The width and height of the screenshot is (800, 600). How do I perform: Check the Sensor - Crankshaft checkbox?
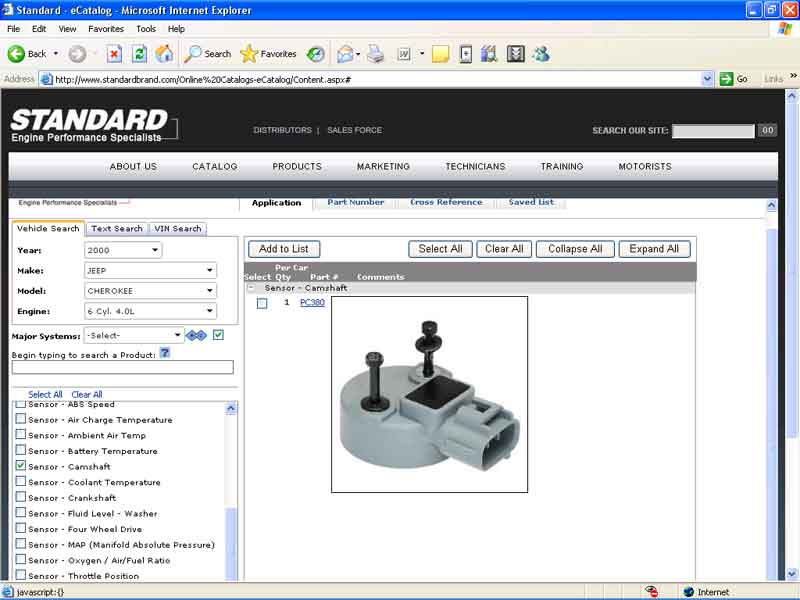tap(21, 497)
